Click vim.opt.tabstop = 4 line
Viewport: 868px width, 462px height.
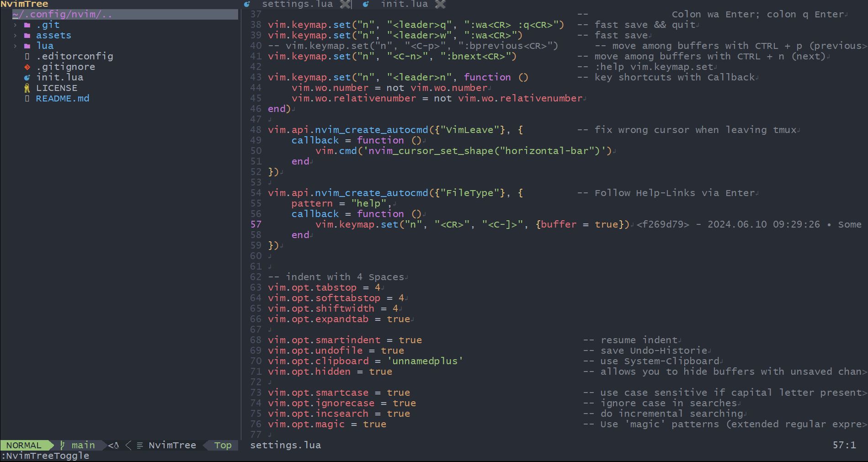(x=324, y=287)
